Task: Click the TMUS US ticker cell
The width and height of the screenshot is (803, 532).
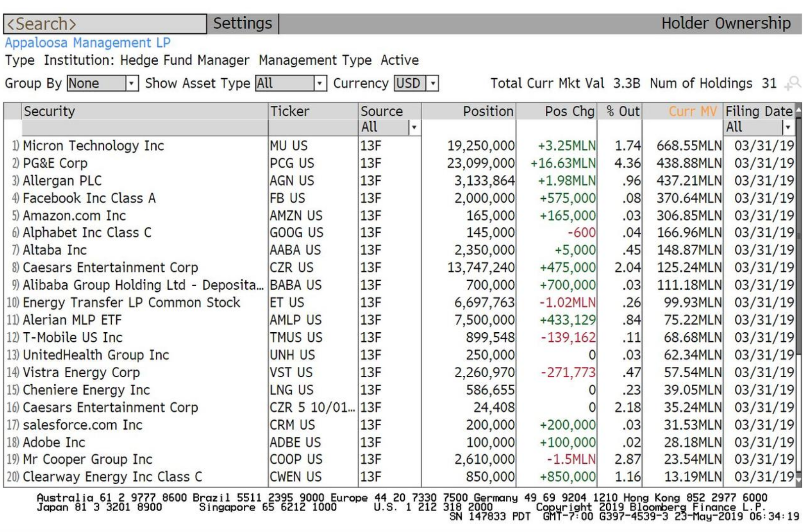Action: pyautogui.click(x=296, y=337)
